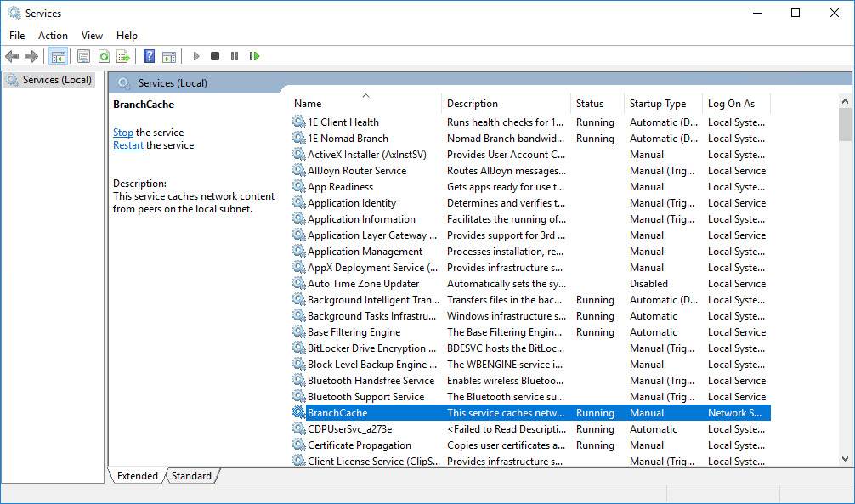Image resolution: width=855 pixels, height=504 pixels.
Task: Click the Back arrow in toolbar
Action: 12,56
